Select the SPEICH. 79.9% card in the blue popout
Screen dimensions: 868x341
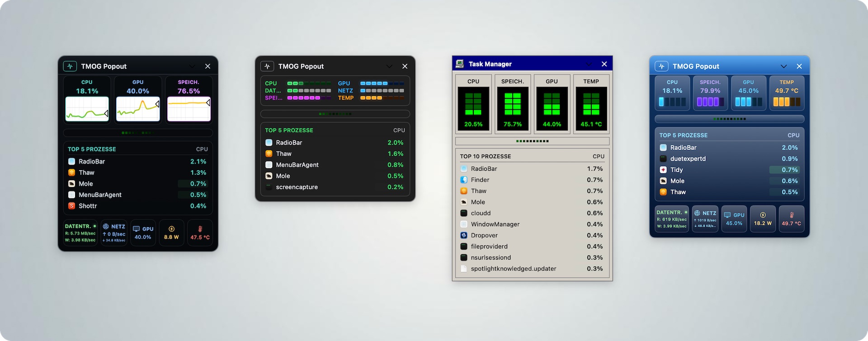[710, 93]
